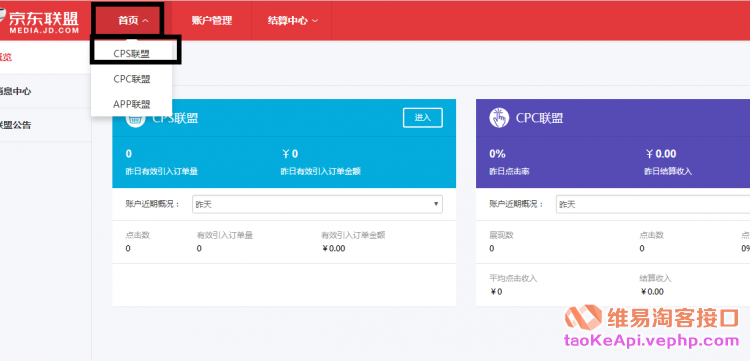Select CPS联盟 from the dropdown
Image resolution: width=750 pixels, height=361 pixels.
point(132,54)
